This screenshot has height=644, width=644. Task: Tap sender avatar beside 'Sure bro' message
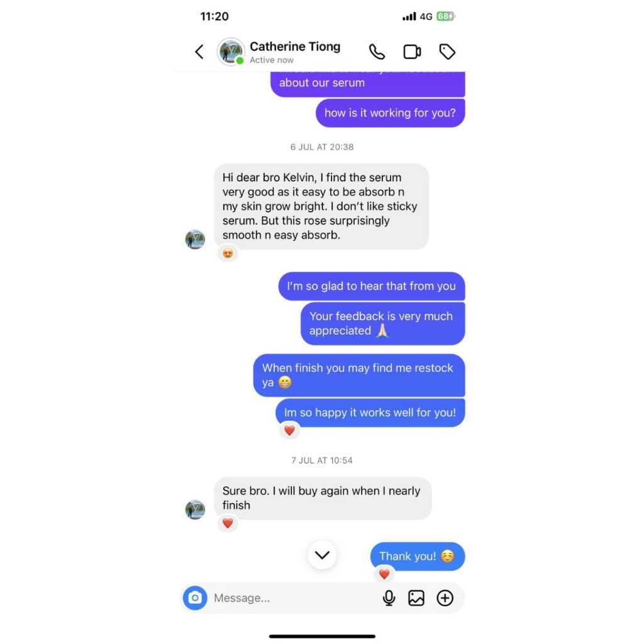(x=195, y=509)
